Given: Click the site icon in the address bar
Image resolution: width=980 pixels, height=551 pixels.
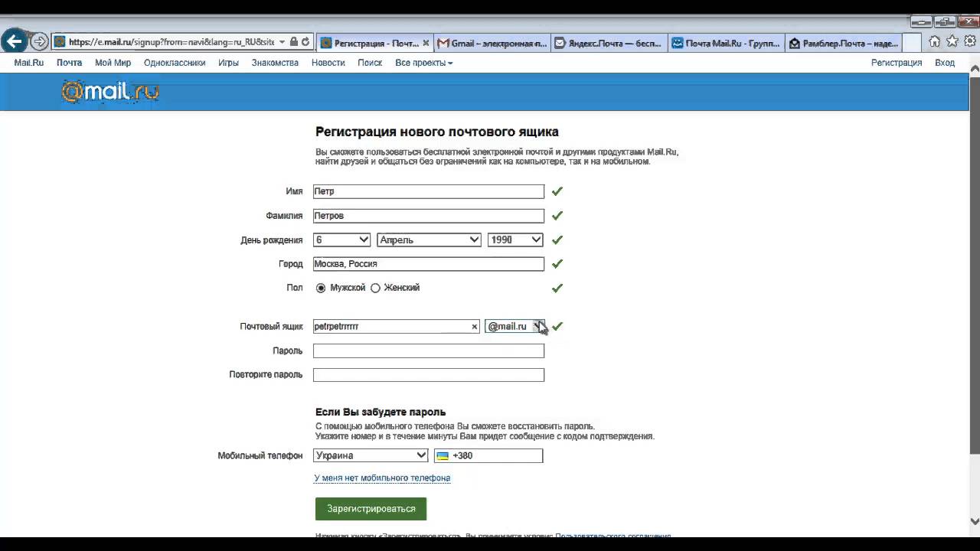Looking at the screenshot, I should (x=60, y=42).
